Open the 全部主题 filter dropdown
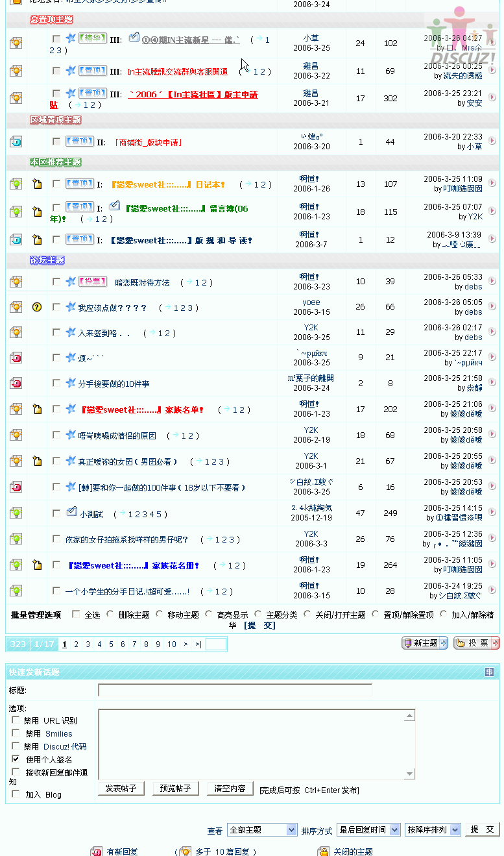The width and height of the screenshot is (504, 856). tap(263, 829)
